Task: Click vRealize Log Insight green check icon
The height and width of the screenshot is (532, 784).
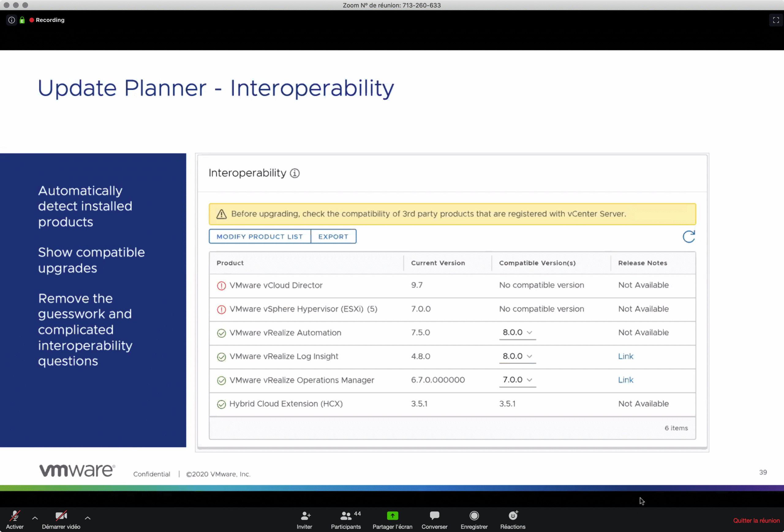Action: click(x=221, y=357)
